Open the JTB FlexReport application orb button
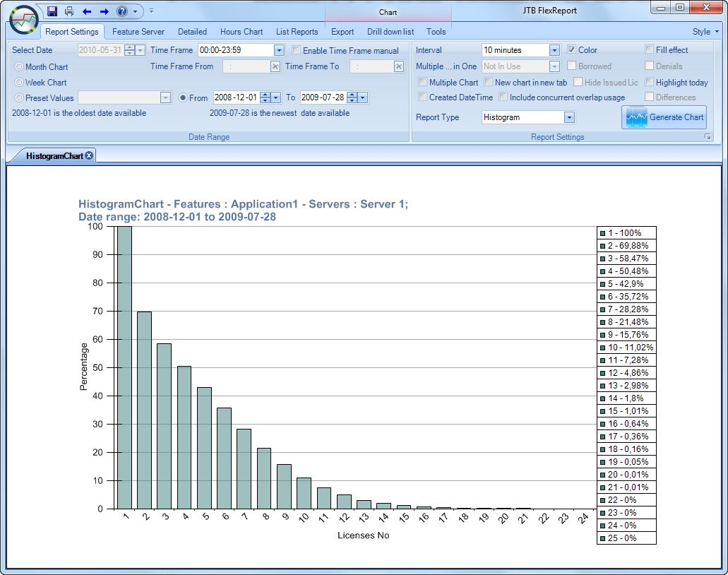This screenshot has height=575, width=728. pyautogui.click(x=24, y=19)
